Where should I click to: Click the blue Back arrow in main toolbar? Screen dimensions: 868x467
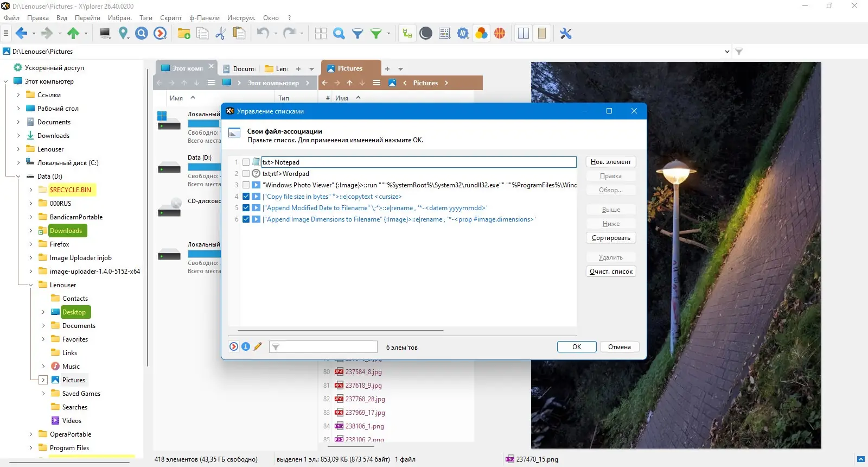coord(21,34)
